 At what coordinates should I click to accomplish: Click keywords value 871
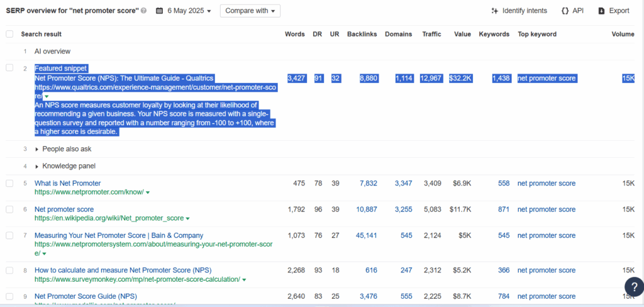pyautogui.click(x=504, y=209)
